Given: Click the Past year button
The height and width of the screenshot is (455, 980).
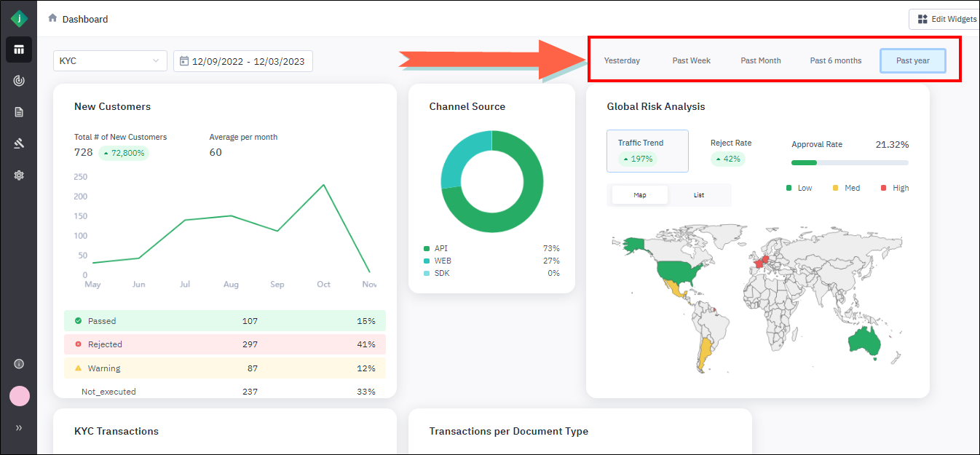Looking at the screenshot, I should click(912, 61).
